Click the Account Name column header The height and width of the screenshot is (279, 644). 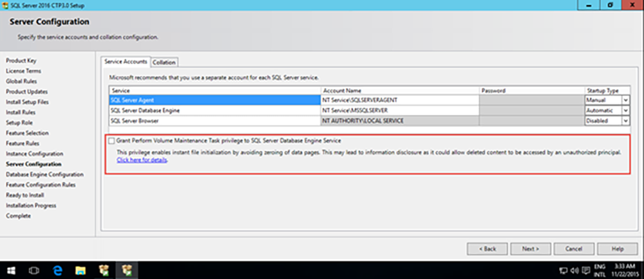(x=400, y=90)
